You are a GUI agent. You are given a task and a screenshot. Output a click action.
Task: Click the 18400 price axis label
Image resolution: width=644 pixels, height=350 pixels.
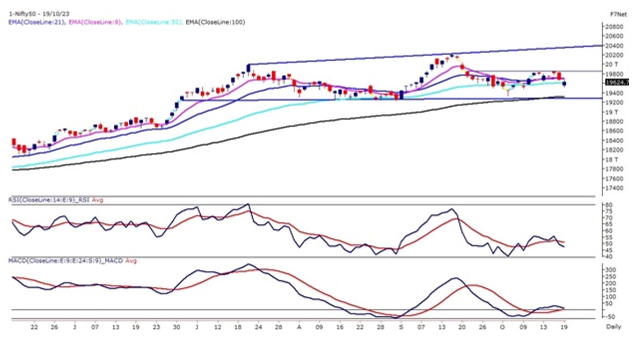point(615,141)
